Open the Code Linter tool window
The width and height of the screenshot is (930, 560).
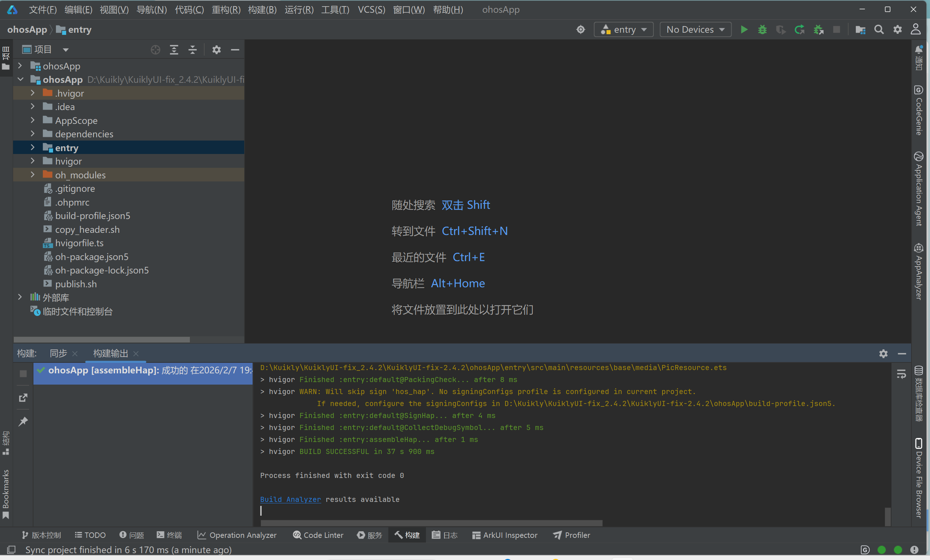click(318, 535)
